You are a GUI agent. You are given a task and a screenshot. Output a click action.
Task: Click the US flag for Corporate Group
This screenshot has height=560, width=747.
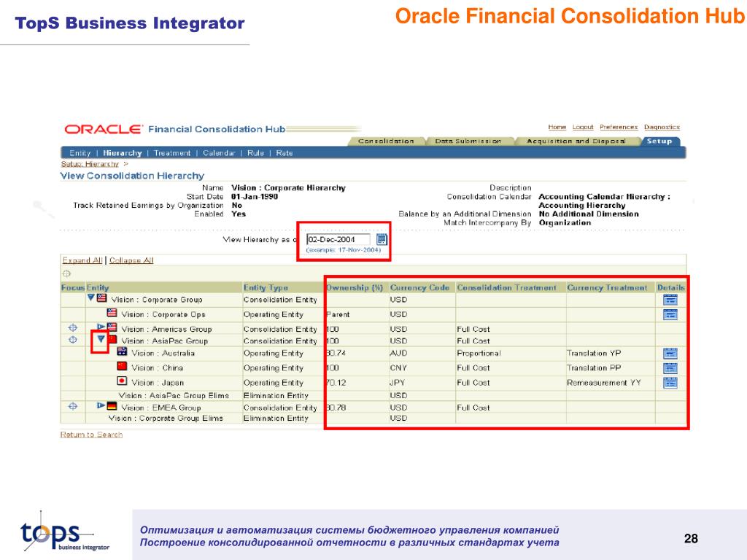[x=102, y=298]
